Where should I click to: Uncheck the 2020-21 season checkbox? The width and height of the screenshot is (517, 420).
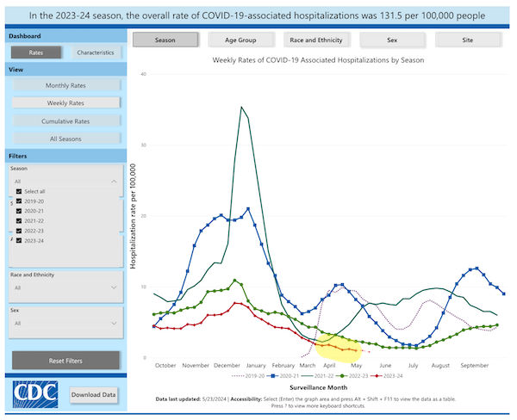[x=19, y=211]
